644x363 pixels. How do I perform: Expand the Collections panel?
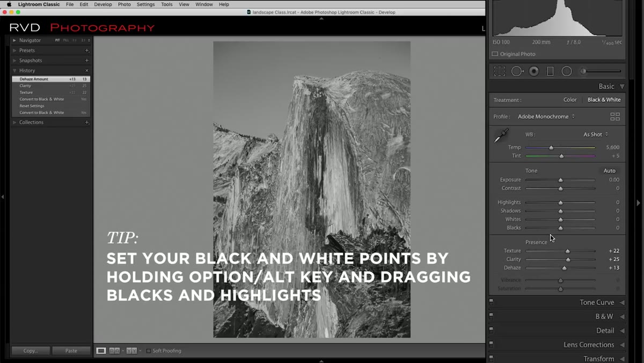click(x=14, y=122)
